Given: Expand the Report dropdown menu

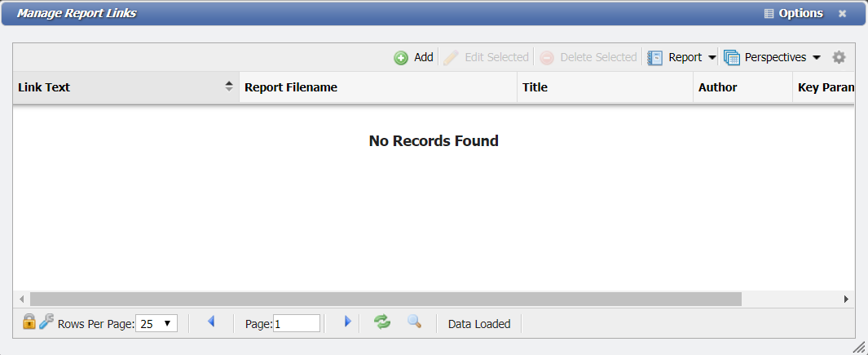Looking at the screenshot, I should 712,58.
